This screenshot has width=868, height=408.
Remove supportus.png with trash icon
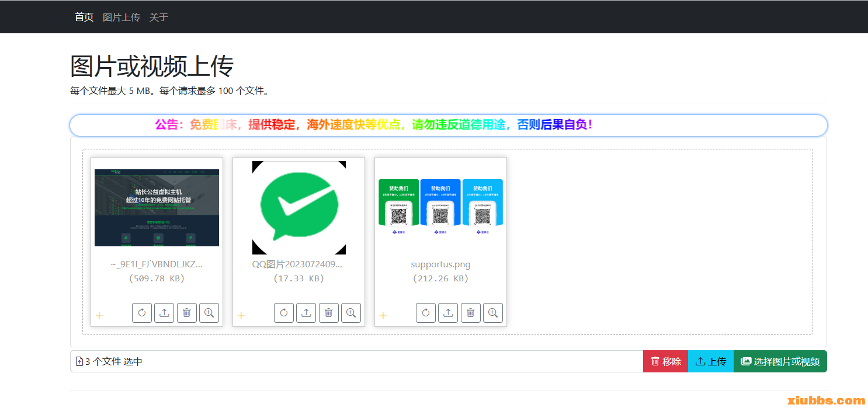click(470, 313)
